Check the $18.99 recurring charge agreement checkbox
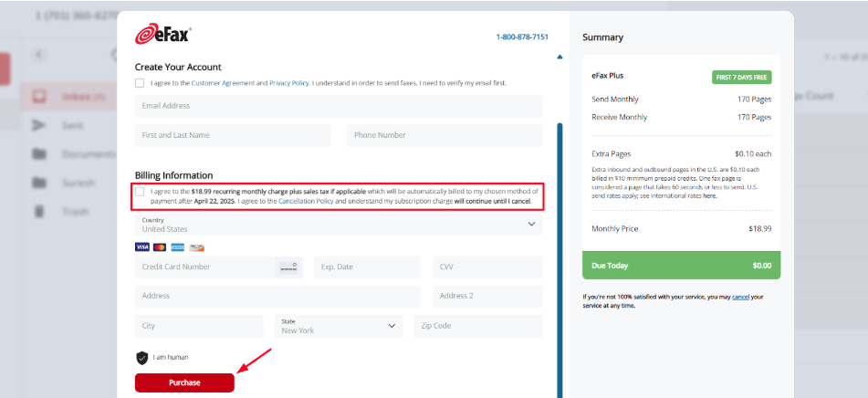The width and height of the screenshot is (868, 398). 140,192
